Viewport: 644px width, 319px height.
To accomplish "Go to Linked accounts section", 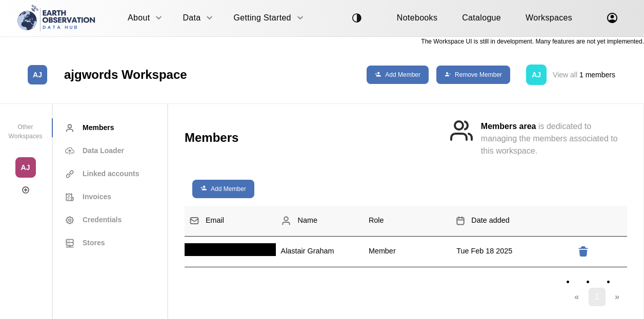I will (110, 174).
